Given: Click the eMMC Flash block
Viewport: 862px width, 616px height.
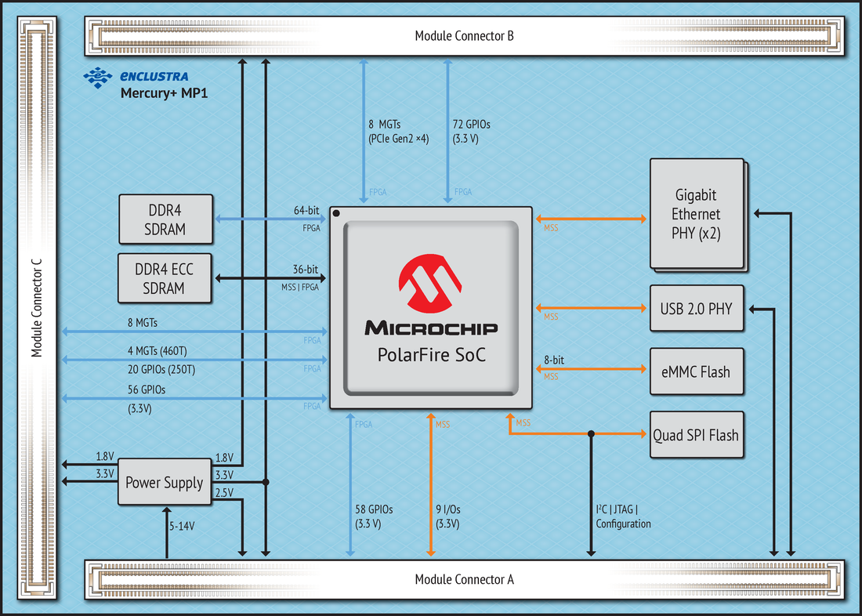Looking at the screenshot, I should [x=697, y=371].
